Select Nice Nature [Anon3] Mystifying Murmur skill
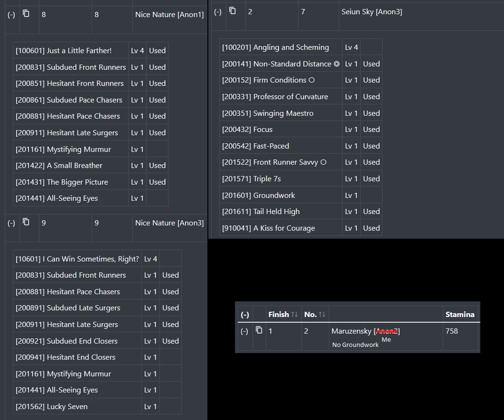The image size is (504, 420). click(97, 373)
